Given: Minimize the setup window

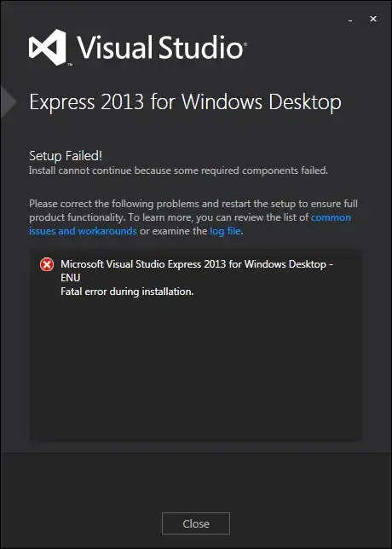Looking at the screenshot, I should [x=350, y=20].
